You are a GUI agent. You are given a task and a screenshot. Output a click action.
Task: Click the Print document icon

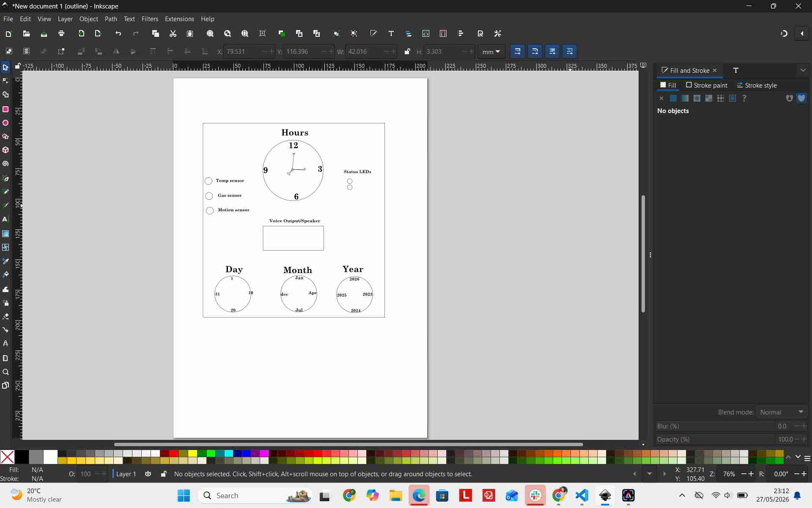click(x=61, y=33)
